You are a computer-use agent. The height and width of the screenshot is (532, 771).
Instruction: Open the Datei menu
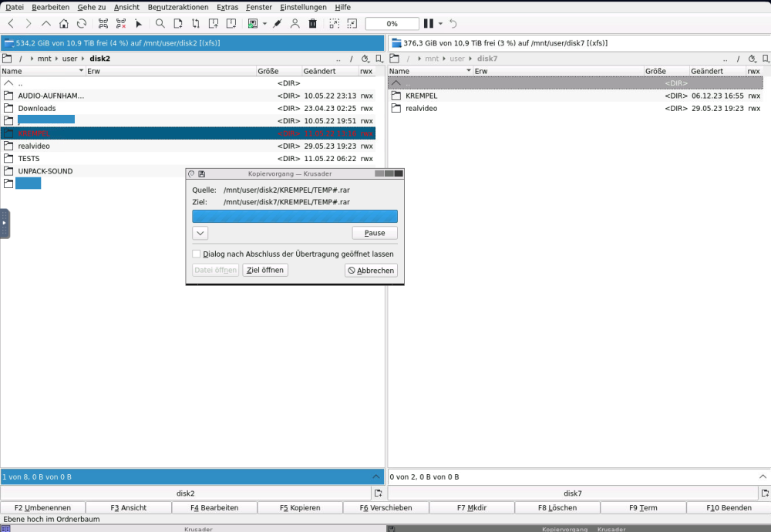click(x=14, y=8)
